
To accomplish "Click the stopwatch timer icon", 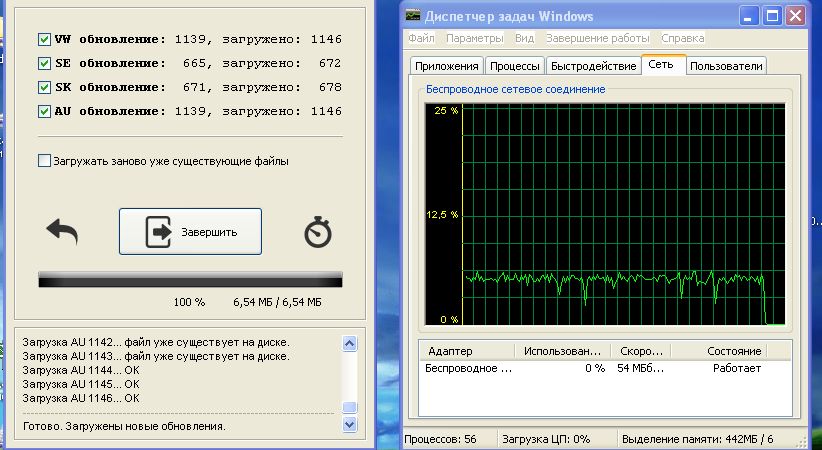I will pos(318,232).
